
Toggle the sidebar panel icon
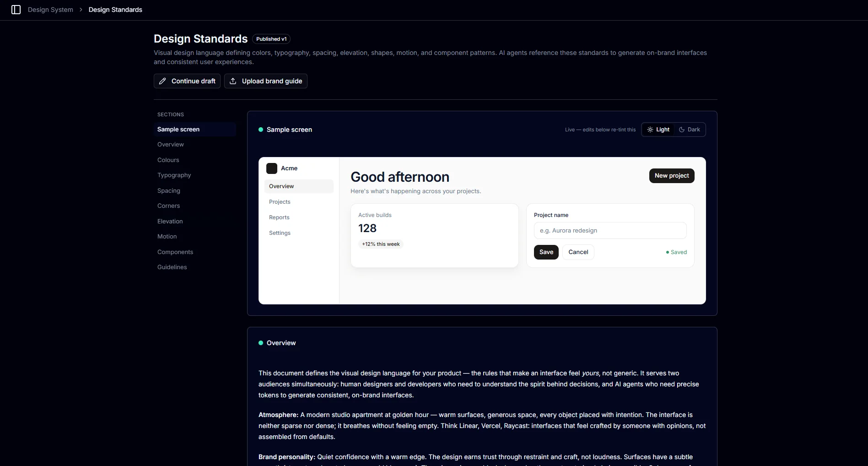point(16,10)
